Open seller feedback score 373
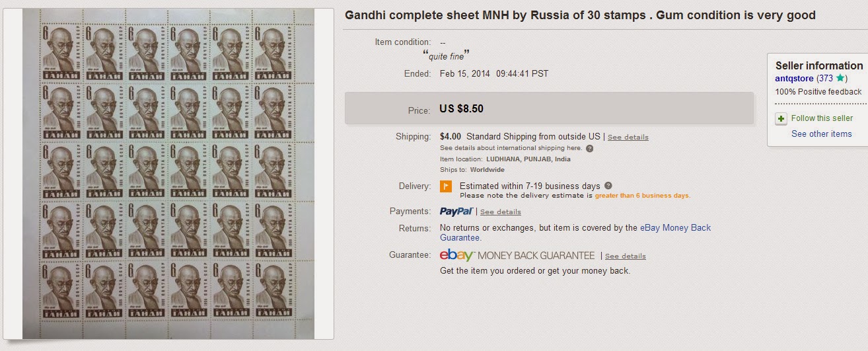 pos(825,78)
